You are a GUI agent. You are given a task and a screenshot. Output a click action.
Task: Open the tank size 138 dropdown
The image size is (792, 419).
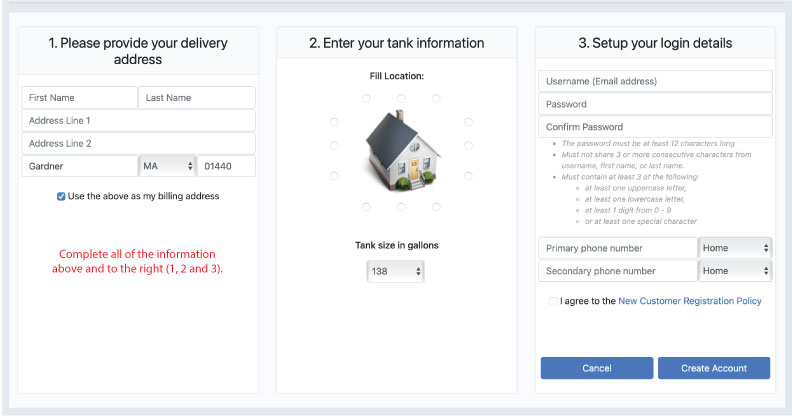[x=395, y=271]
